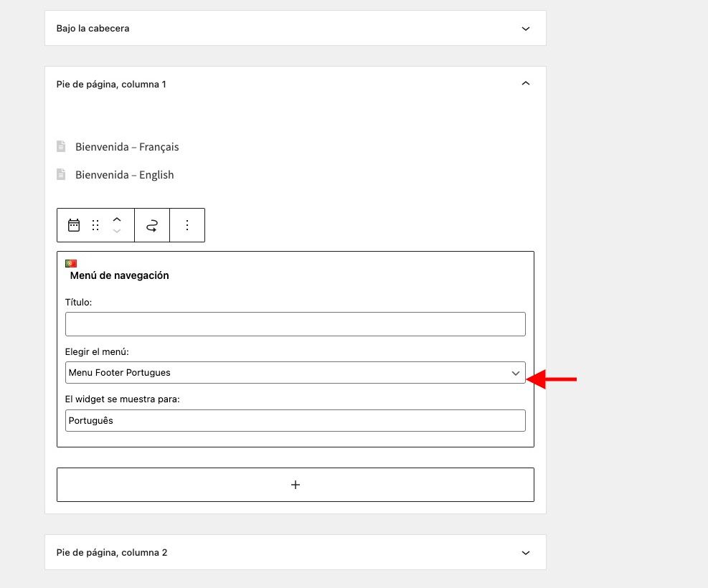Click the drag handle dots icon
This screenshot has width=708, height=588.
click(x=95, y=225)
